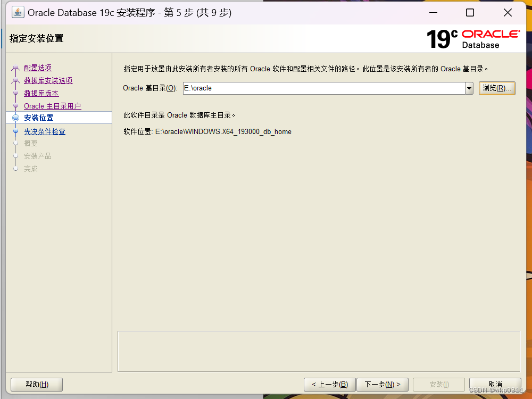Click the step circle beside 配置选项
This screenshot has width=532, height=399.
click(16, 68)
